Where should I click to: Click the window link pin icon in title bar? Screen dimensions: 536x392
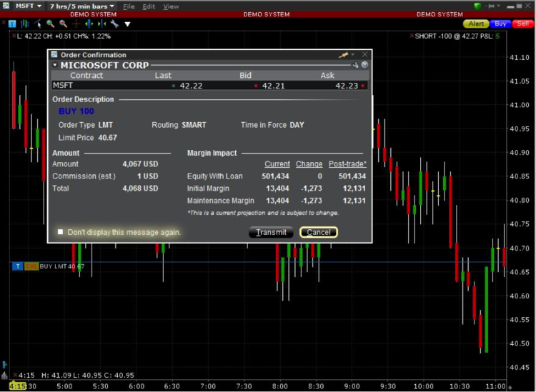click(491, 6)
